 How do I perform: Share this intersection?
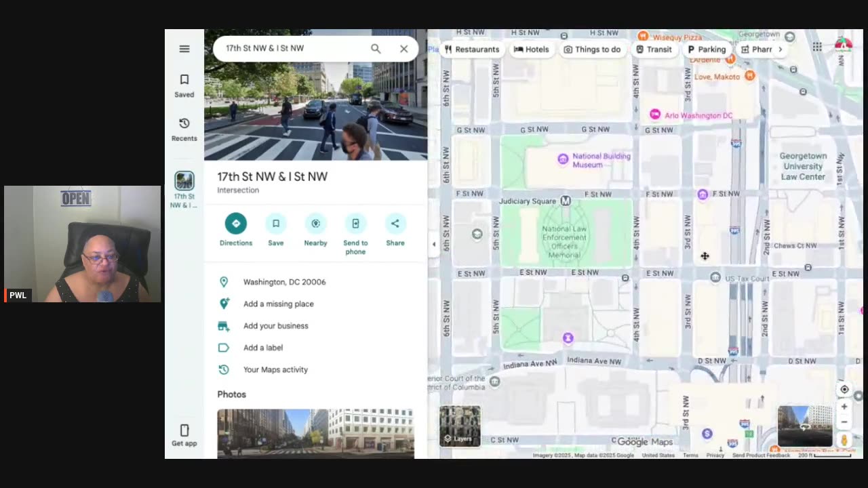(395, 230)
